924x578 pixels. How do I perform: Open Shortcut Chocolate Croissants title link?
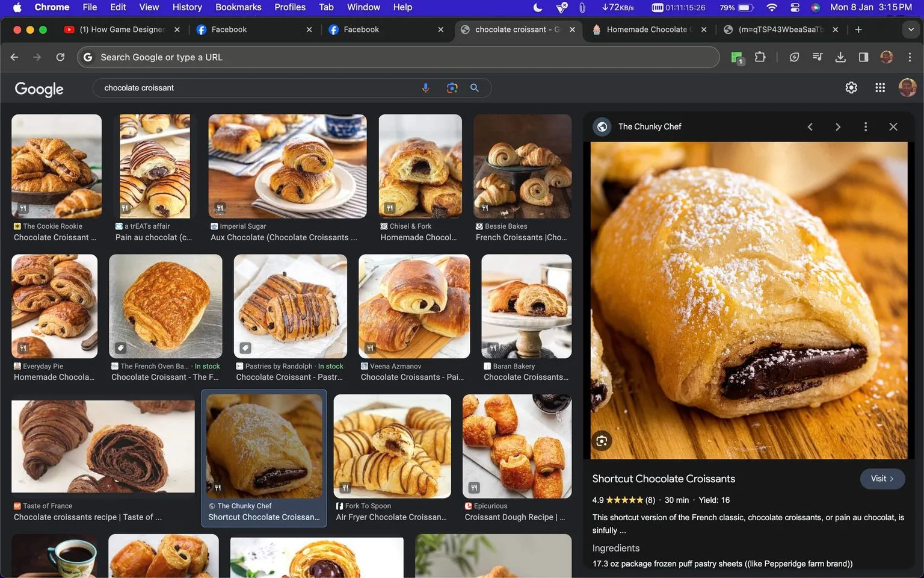664,479
